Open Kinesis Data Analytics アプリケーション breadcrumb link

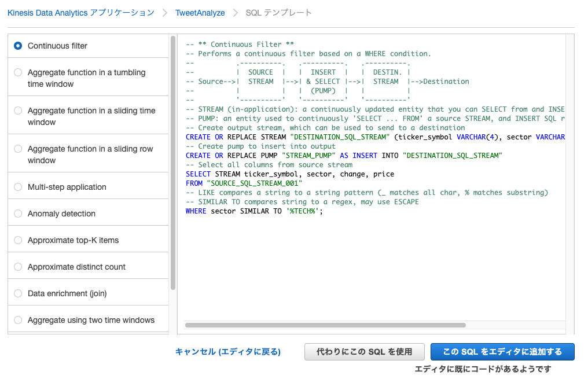click(x=81, y=13)
